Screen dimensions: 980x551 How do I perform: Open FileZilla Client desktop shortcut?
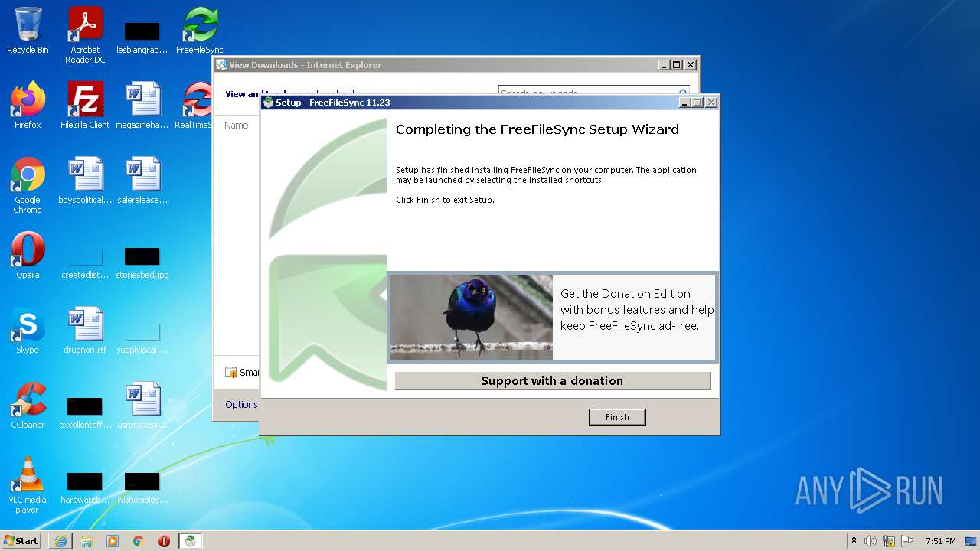pos(85,106)
